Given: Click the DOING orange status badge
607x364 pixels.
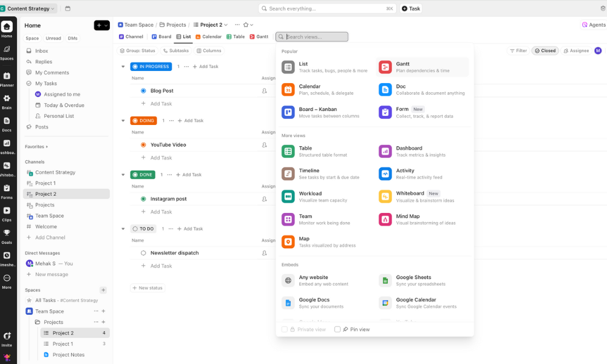Looking at the screenshot, I should [143, 121].
